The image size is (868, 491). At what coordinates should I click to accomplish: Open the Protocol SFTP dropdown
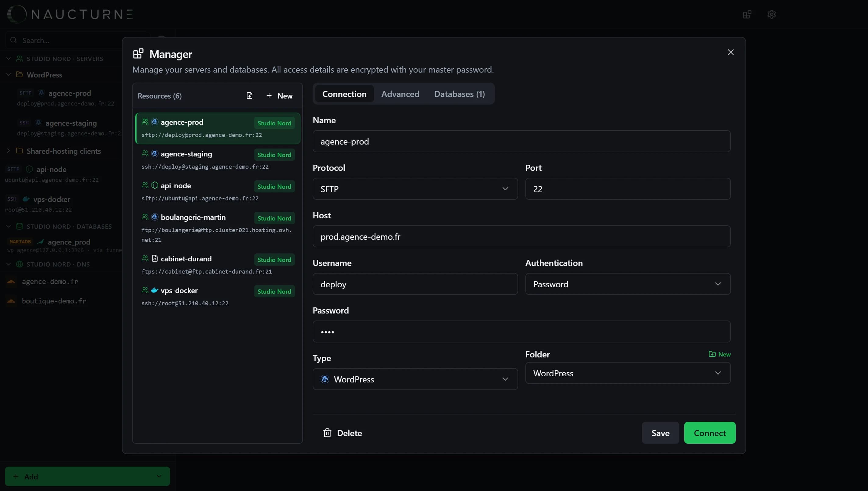point(415,189)
